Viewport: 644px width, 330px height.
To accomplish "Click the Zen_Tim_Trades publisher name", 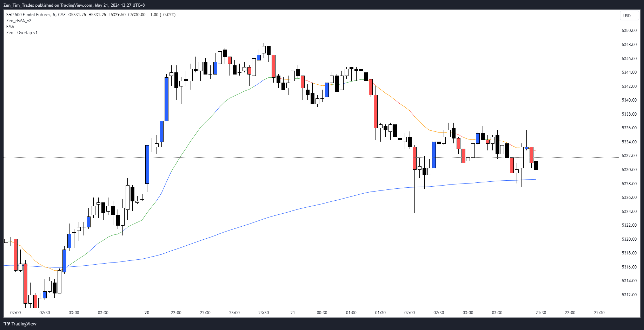I will click(18, 5).
